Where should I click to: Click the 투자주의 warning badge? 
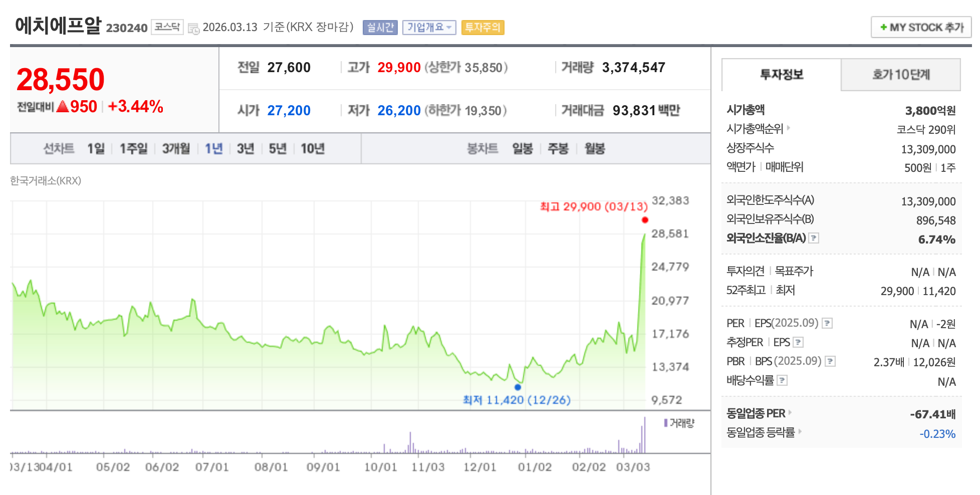point(482,27)
